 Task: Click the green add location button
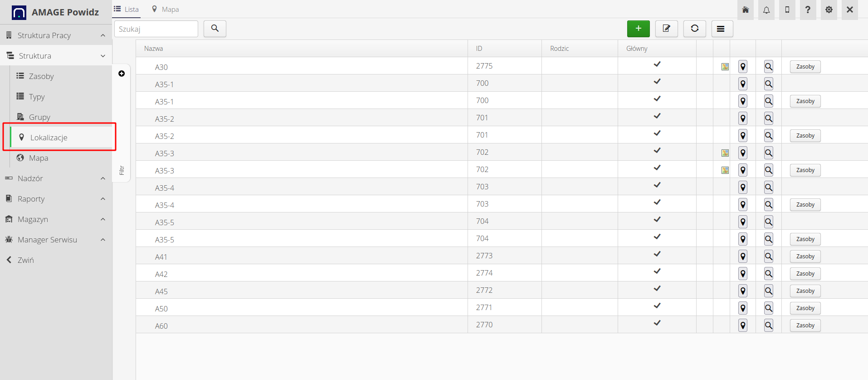(x=638, y=29)
